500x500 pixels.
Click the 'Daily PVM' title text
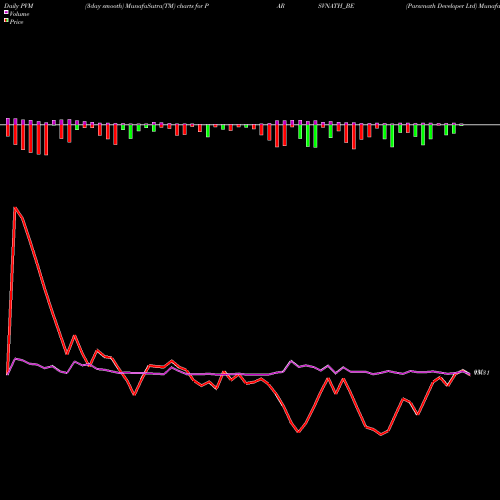[x=19, y=6]
